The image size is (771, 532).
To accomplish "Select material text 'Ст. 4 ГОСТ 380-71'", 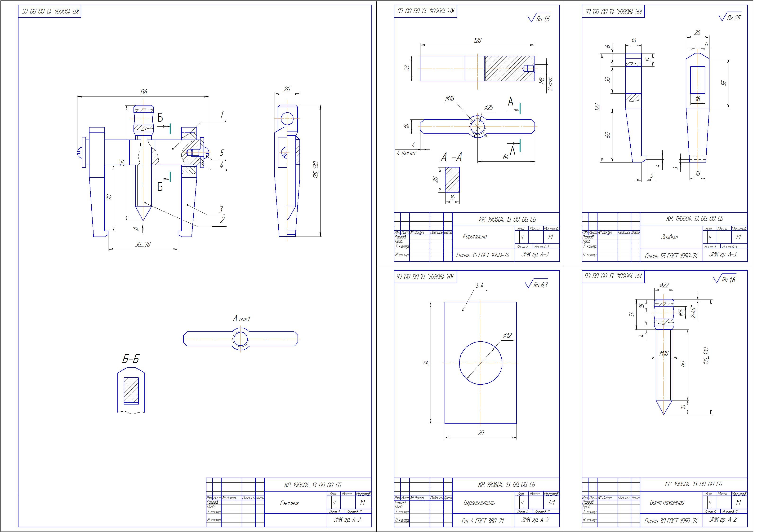I will pyautogui.click(x=483, y=521).
